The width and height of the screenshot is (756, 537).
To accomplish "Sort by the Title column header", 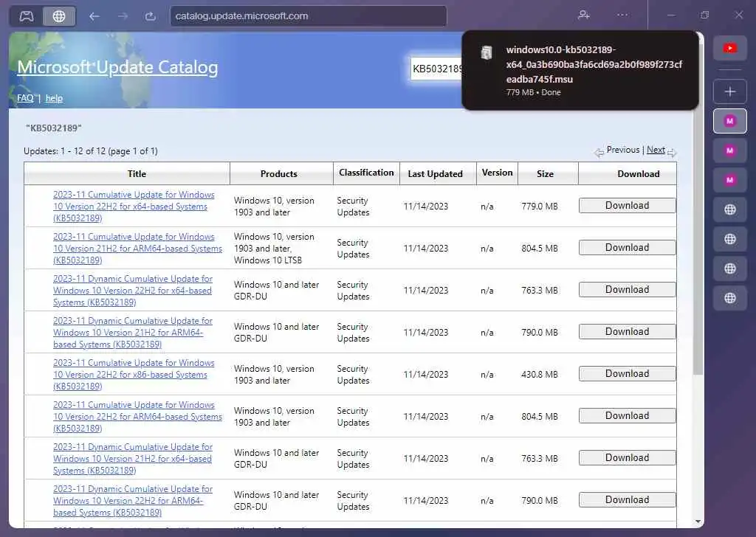I will [137, 174].
